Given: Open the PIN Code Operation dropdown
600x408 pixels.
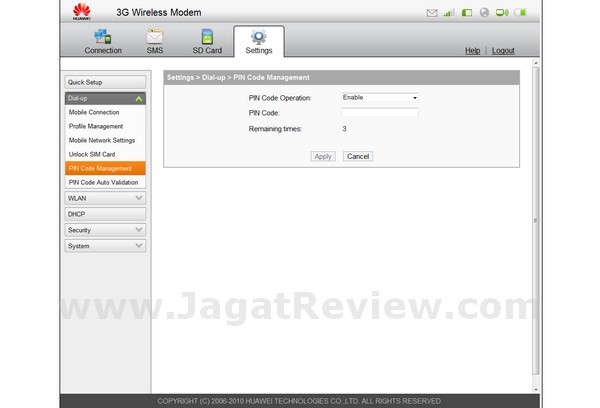Looking at the screenshot, I should tap(379, 98).
